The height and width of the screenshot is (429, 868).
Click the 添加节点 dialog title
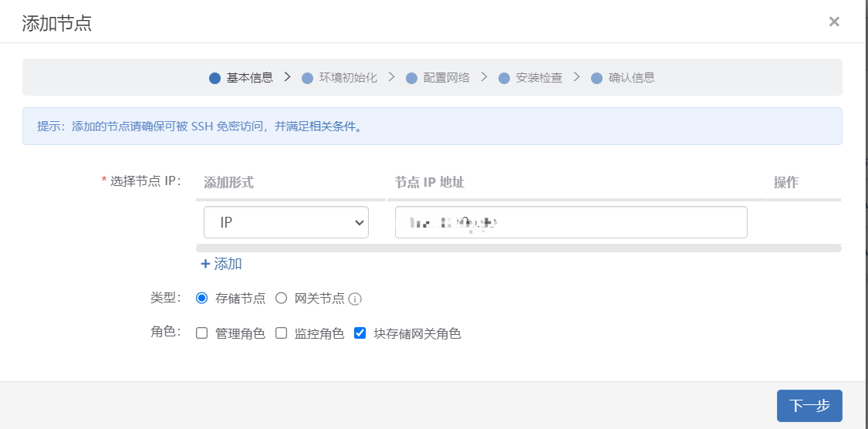tap(56, 23)
